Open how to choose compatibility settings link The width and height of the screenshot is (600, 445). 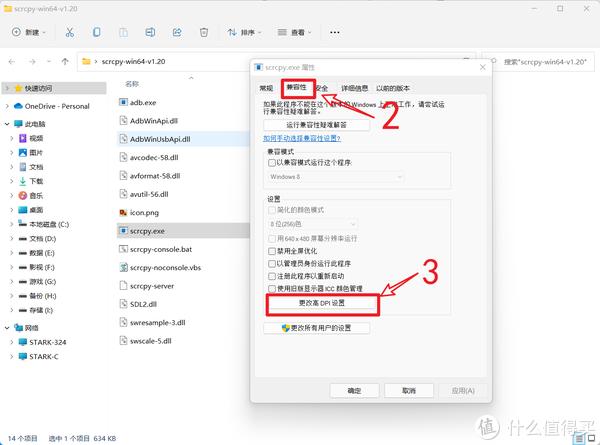pos(302,138)
